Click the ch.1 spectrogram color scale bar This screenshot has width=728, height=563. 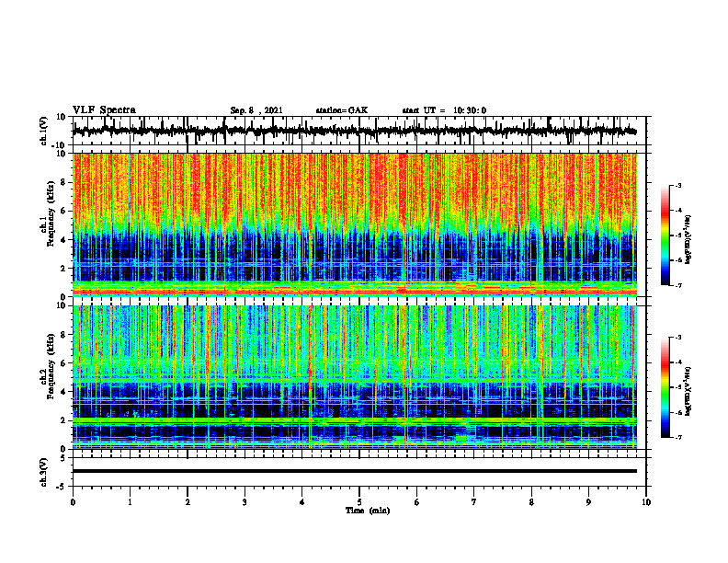click(x=665, y=236)
